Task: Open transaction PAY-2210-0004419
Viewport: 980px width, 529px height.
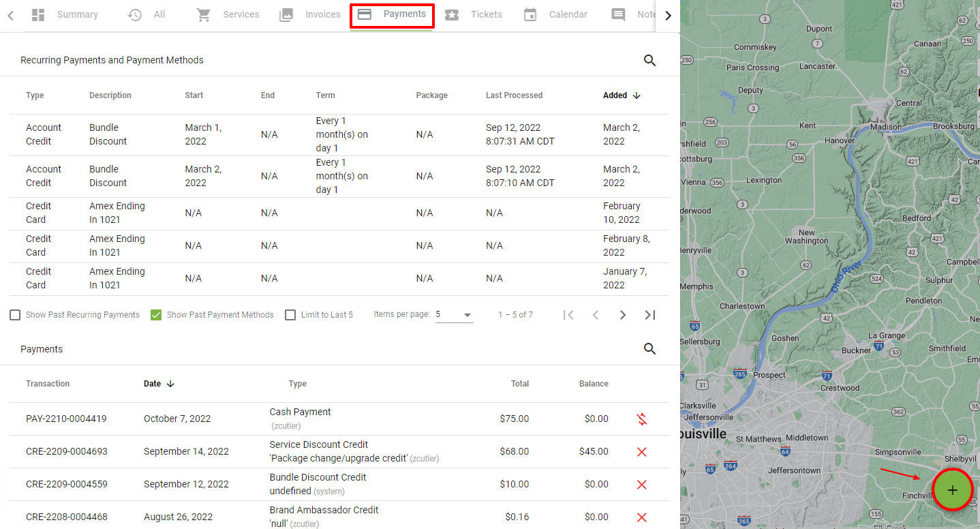Action: click(x=66, y=419)
